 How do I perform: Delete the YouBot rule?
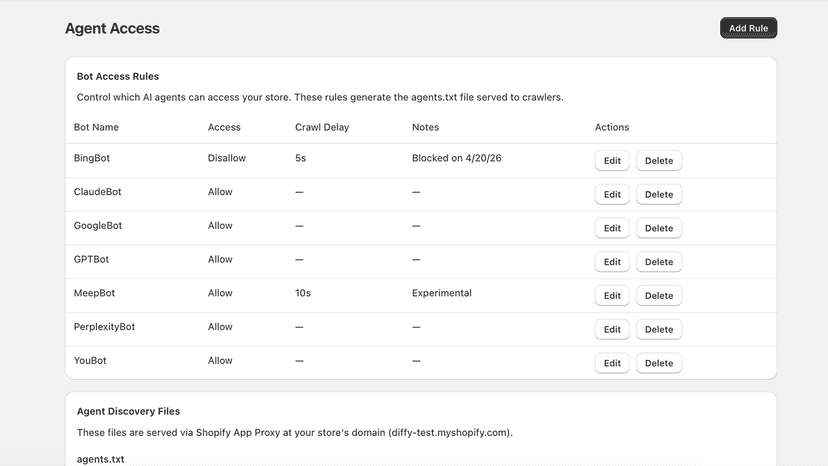(658, 364)
